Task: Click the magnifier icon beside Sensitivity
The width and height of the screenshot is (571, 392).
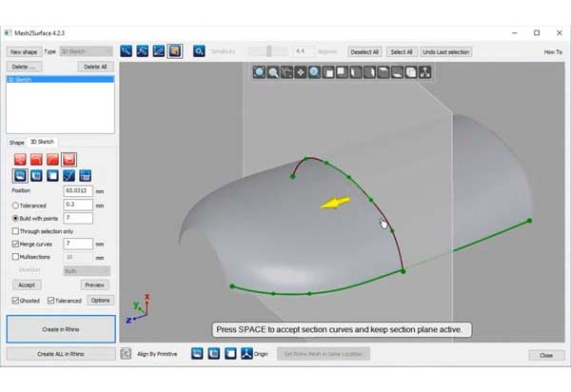Action: pyautogui.click(x=199, y=51)
